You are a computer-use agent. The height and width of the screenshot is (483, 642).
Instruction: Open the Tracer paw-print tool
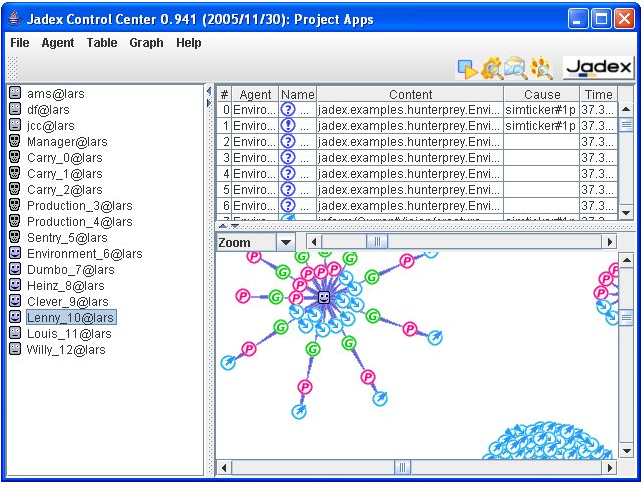point(541,68)
